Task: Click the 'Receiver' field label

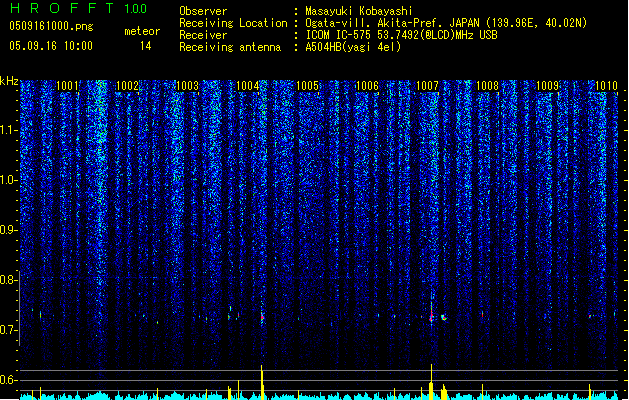Action: pyautogui.click(x=203, y=35)
